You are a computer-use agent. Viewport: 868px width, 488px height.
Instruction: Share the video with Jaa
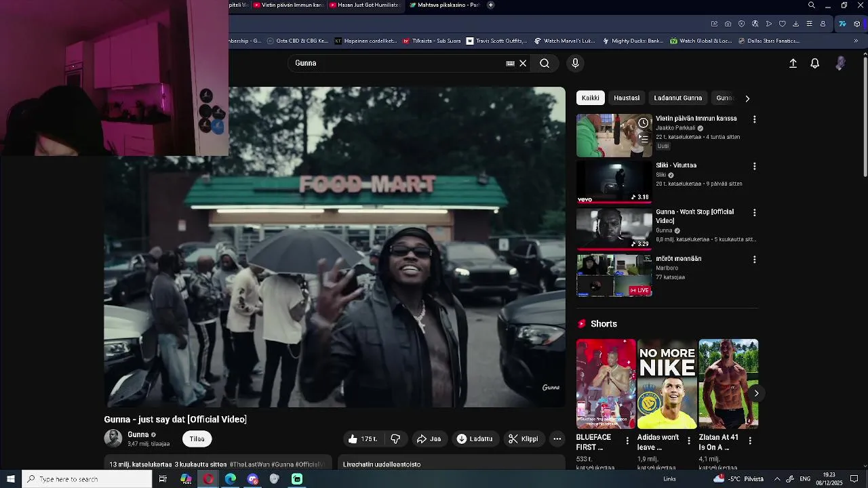[x=429, y=439]
